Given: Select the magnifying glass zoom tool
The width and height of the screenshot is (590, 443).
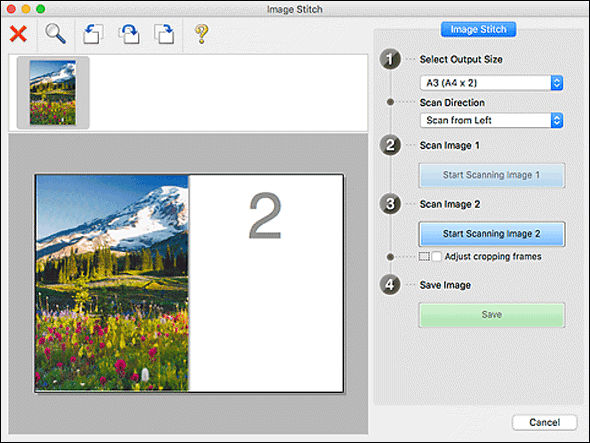Looking at the screenshot, I should tap(55, 33).
